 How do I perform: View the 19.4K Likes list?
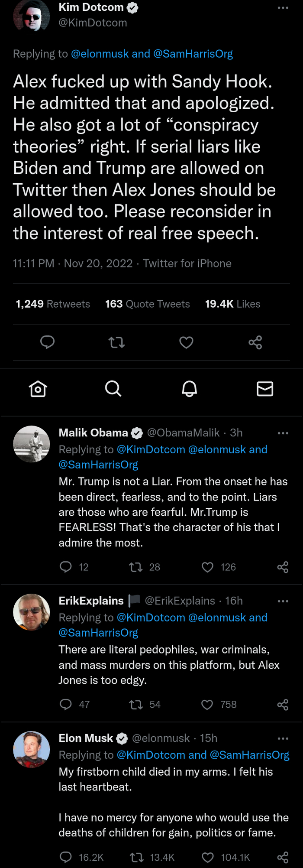pyautogui.click(x=232, y=304)
